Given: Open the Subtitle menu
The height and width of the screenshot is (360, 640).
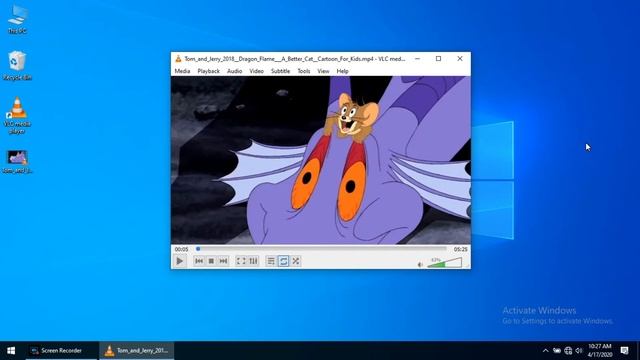Looking at the screenshot, I should [x=280, y=71].
